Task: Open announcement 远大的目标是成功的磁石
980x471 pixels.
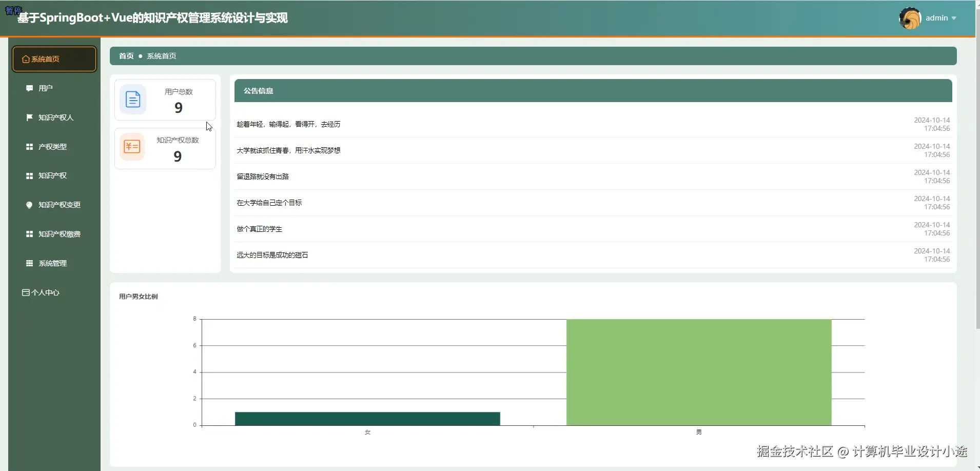Action: (272, 255)
